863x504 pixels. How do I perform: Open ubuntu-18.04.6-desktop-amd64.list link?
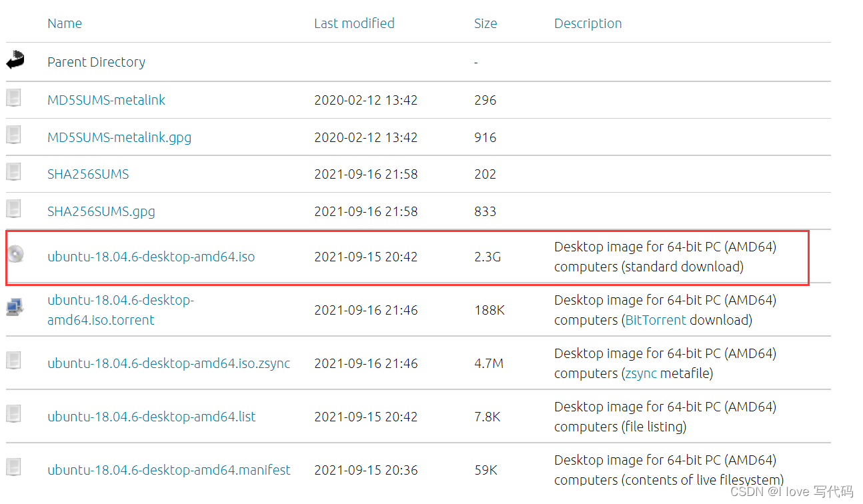click(x=151, y=417)
